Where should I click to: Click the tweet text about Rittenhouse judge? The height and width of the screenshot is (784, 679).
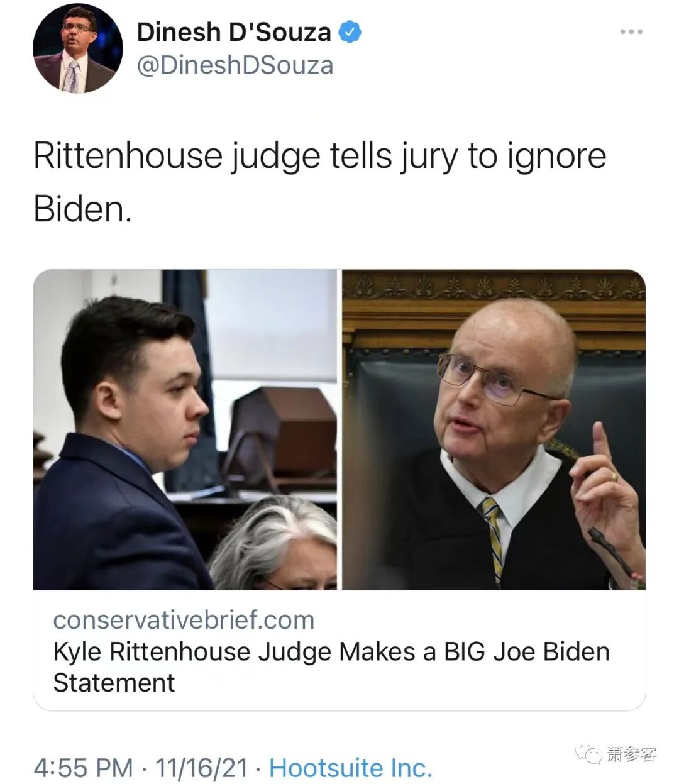point(319,182)
